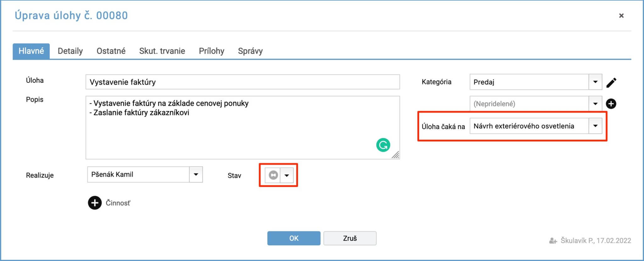Switch to the Skut. trvanie tab
This screenshot has width=644, height=261.
162,51
